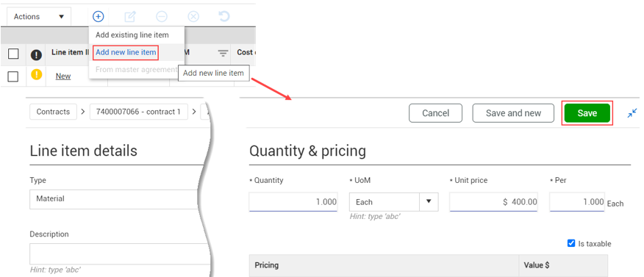This screenshot has width=644, height=277.
Task: Click the undo arrow icon in toolbar
Action: click(x=223, y=16)
